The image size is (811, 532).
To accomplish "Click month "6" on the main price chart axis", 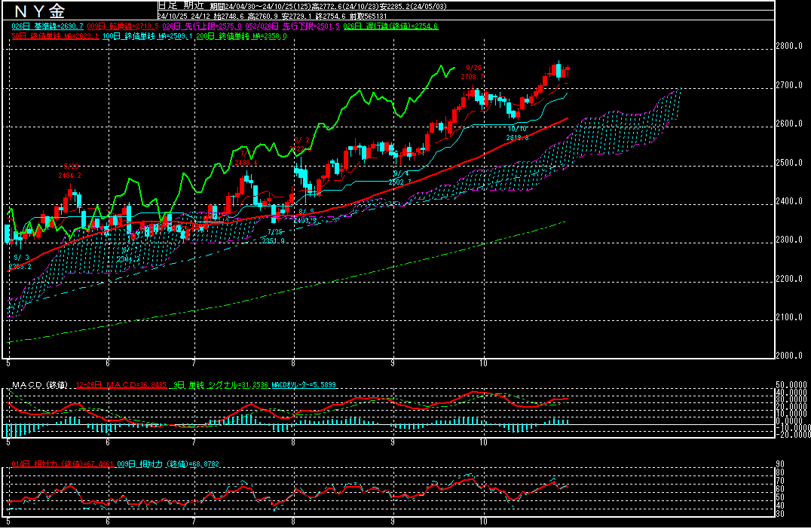I will click(x=108, y=363).
